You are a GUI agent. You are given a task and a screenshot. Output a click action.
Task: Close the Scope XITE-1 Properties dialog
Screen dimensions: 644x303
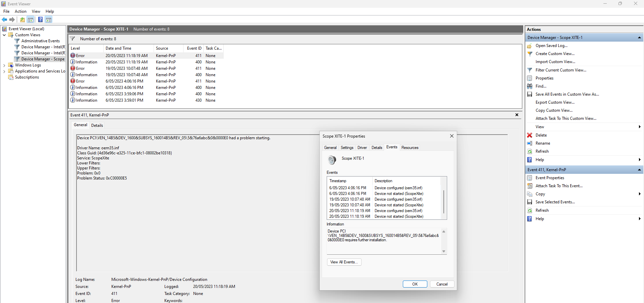452,136
